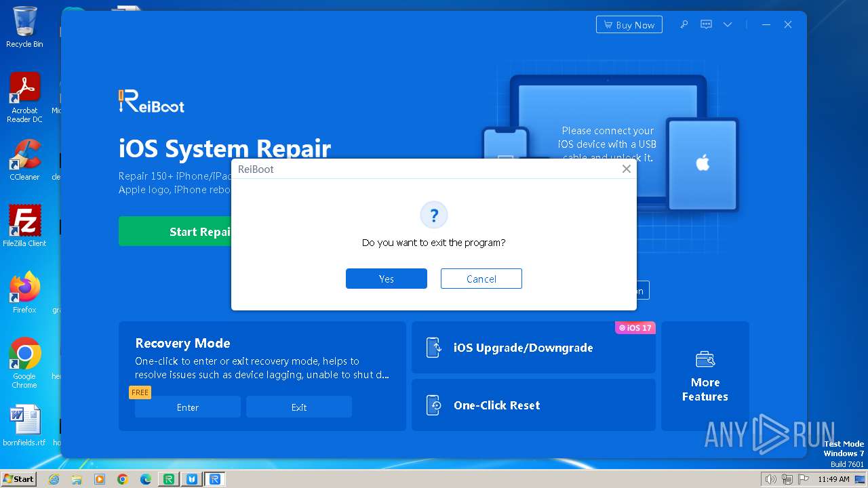Click the More Features label
The width and height of the screenshot is (868, 488).
click(705, 390)
